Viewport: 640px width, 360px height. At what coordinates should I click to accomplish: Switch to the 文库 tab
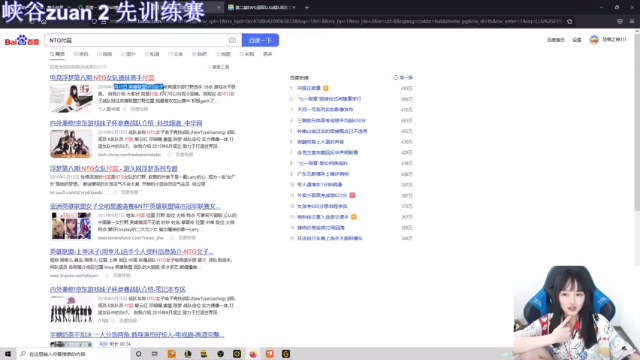(x=176, y=54)
